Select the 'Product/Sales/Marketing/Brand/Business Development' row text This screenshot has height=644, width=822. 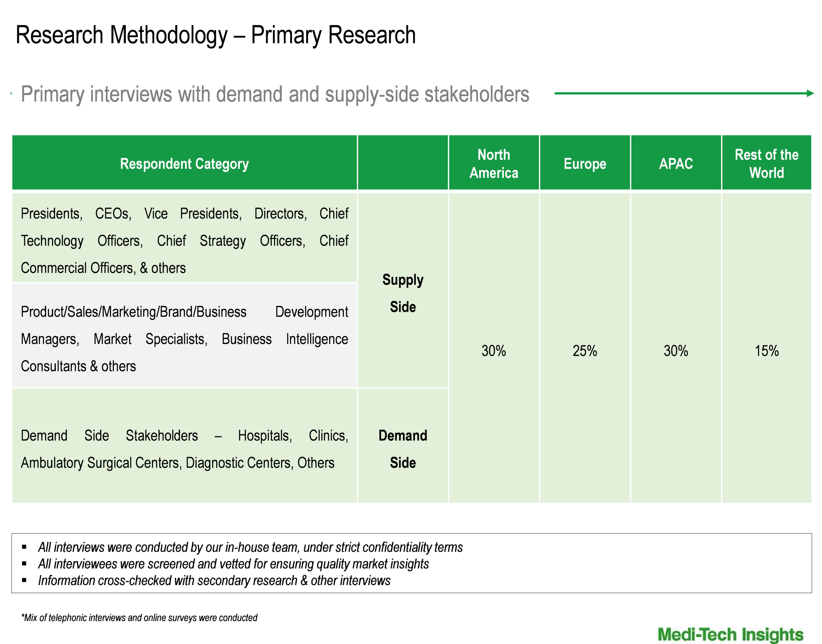185,339
